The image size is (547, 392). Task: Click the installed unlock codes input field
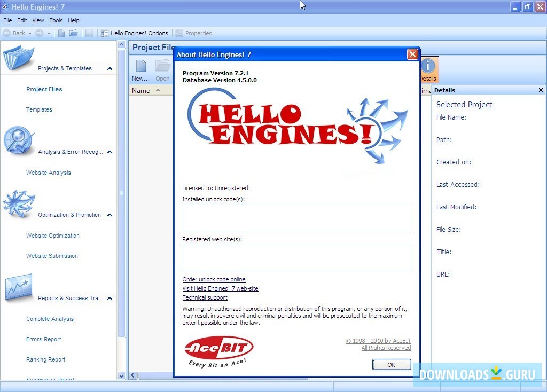[x=297, y=218]
